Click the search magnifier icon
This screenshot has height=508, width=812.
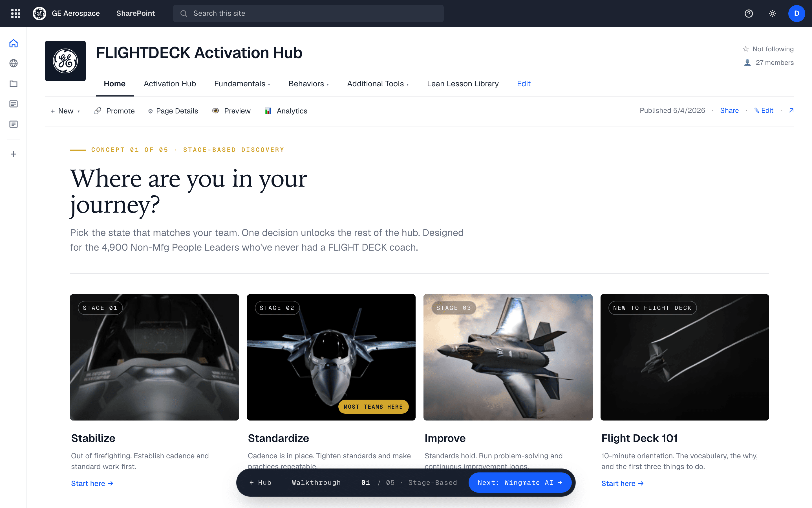pyautogui.click(x=184, y=14)
